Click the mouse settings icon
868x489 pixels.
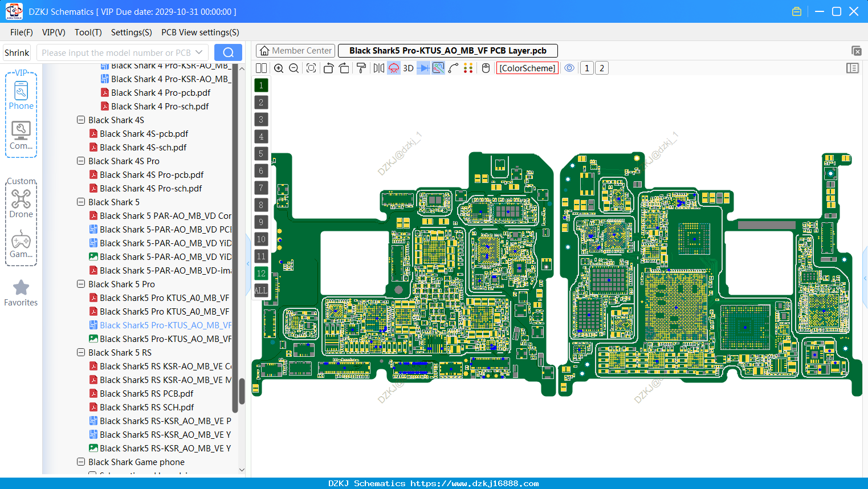pos(486,68)
